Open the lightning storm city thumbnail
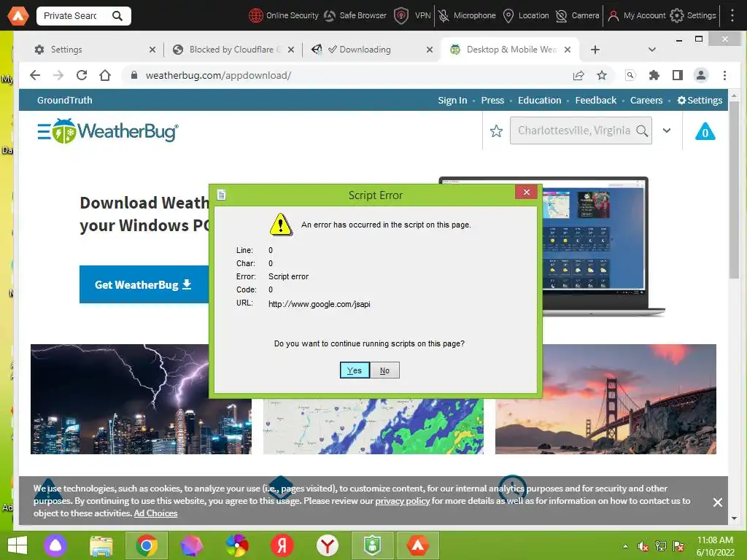The width and height of the screenshot is (747, 560). 141,399
